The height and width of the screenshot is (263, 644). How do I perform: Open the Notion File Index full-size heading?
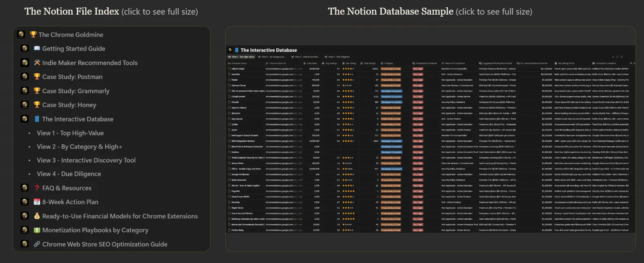click(x=111, y=11)
